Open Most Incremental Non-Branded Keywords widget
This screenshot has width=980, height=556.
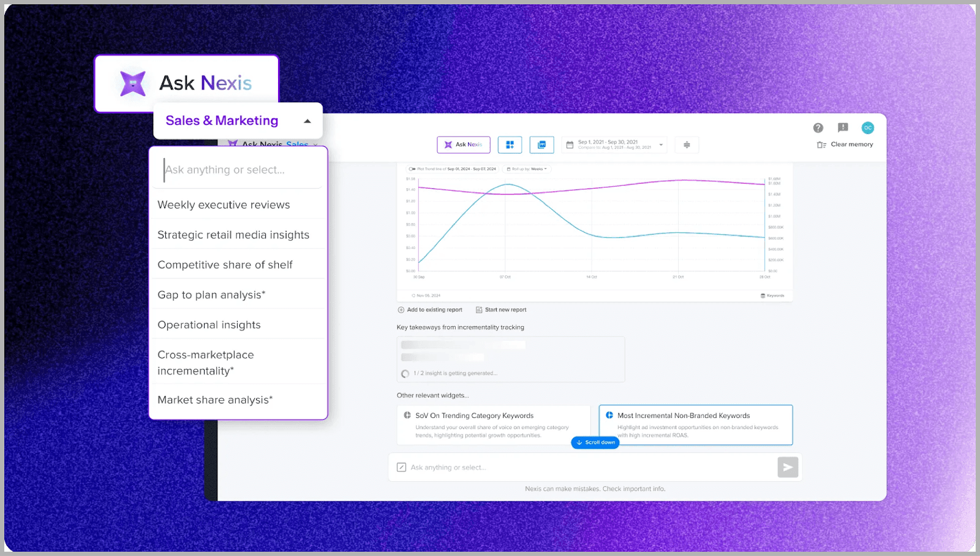tap(696, 424)
